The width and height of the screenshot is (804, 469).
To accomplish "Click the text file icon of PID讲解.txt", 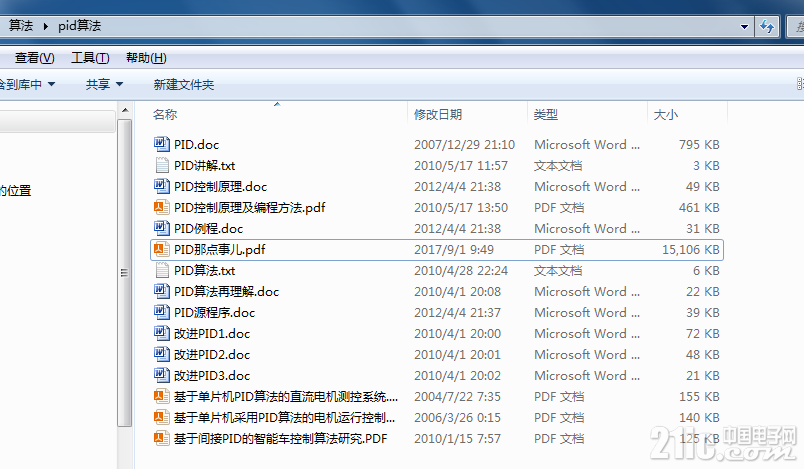I will [x=162, y=165].
